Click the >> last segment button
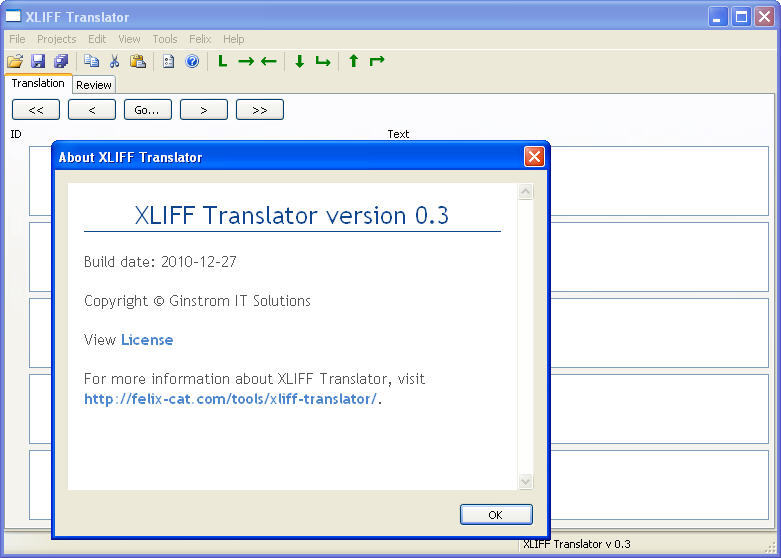This screenshot has height=558, width=781. (260, 110)
